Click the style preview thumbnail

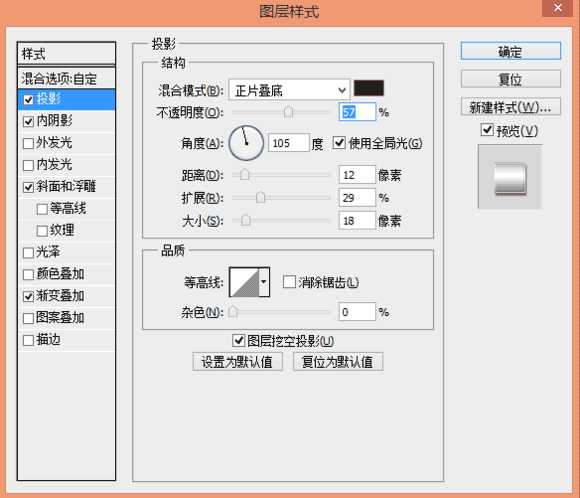(510, 177)
